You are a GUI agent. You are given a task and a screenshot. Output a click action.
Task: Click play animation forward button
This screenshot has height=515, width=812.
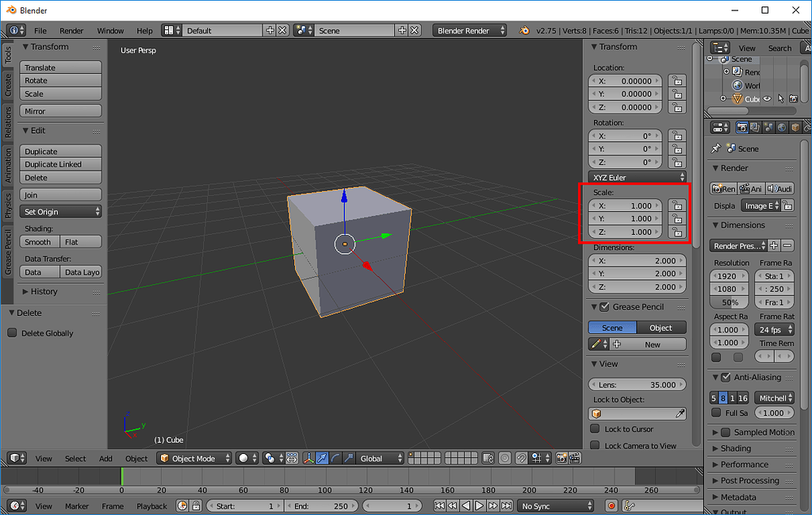[x=479, y=505]
